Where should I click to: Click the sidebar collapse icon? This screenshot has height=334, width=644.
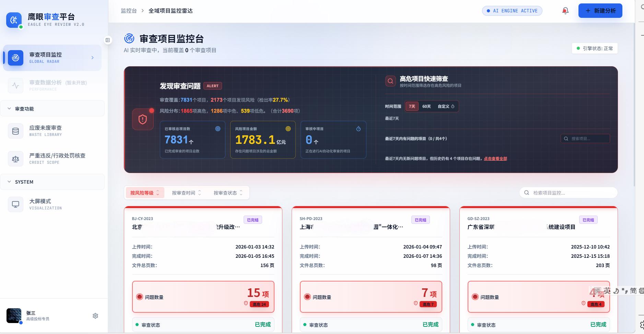click(x=108, y=40)
